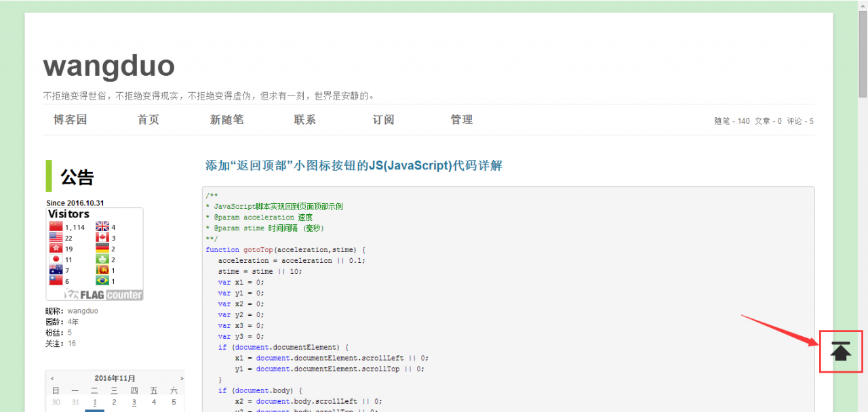
Task: Open the following count 16 link
Action: (x=72, y=344)
